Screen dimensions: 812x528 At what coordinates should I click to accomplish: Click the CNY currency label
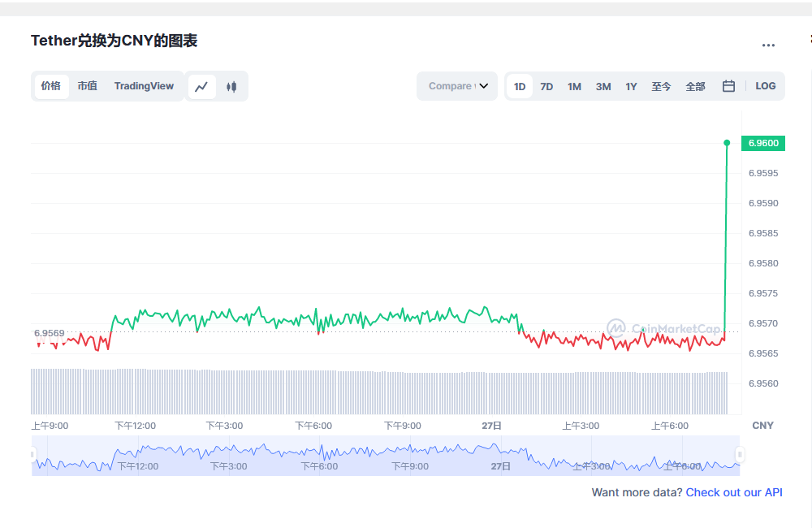(x=762, y=426)
